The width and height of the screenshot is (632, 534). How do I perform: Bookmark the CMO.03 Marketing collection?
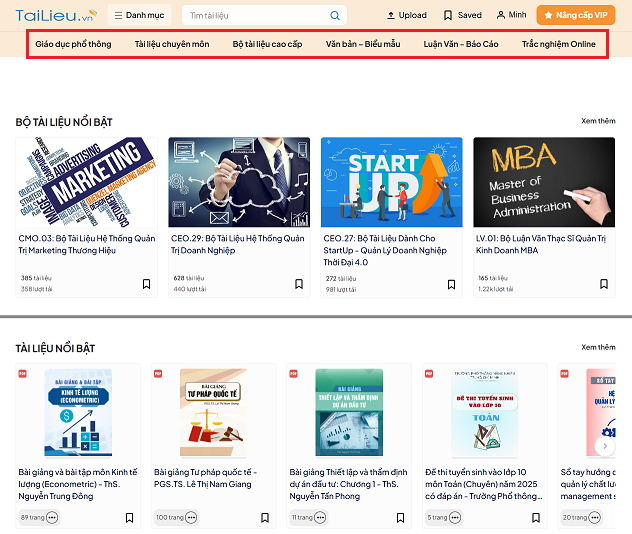[x=146, y=284]
